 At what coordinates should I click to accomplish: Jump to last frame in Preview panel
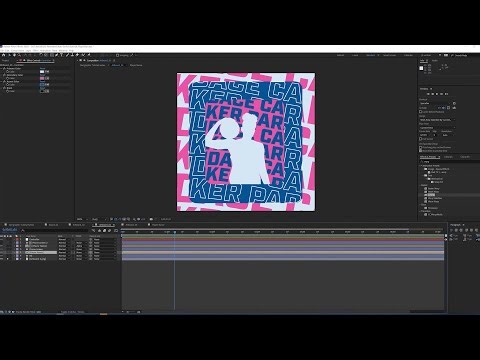coord(446,94)
